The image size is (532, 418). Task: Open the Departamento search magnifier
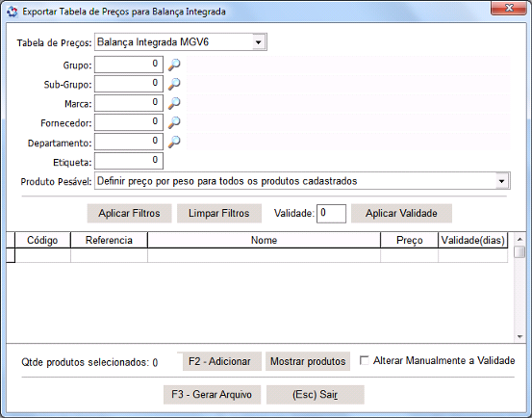(x=174, y=142)
